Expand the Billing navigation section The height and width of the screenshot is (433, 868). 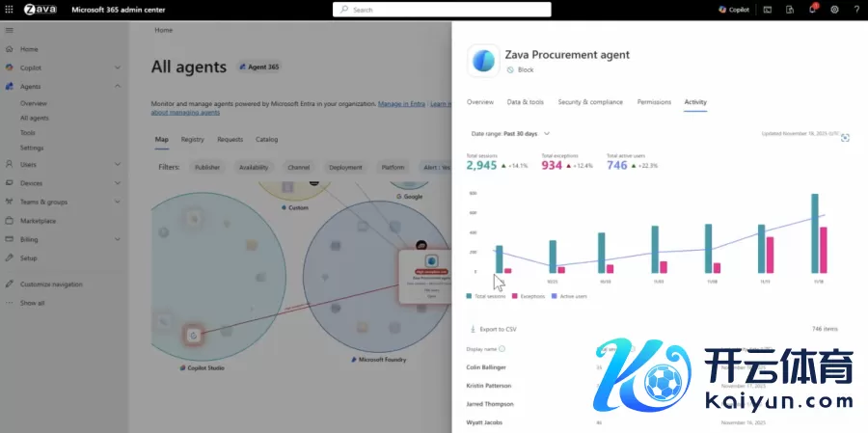tap(117, 239)
